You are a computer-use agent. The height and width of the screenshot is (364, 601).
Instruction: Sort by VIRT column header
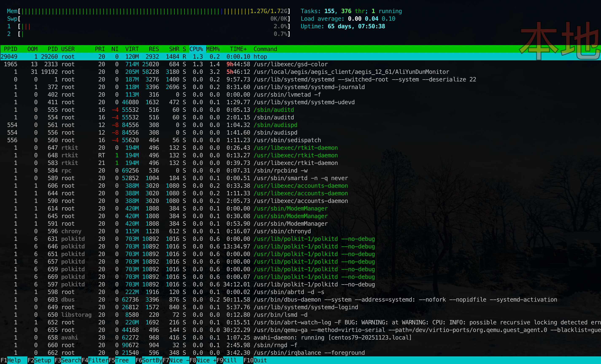[132, 49]
